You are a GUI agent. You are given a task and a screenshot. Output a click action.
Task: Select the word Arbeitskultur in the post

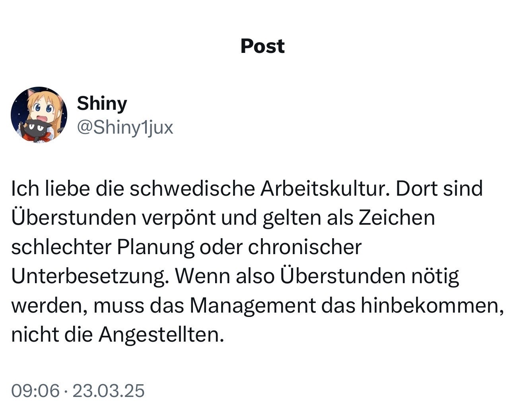click(323, 189)
